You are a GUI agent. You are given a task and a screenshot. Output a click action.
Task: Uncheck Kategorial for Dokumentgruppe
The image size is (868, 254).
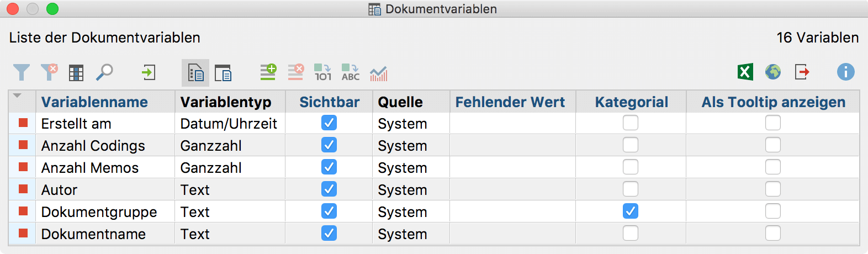coord(631,211)
